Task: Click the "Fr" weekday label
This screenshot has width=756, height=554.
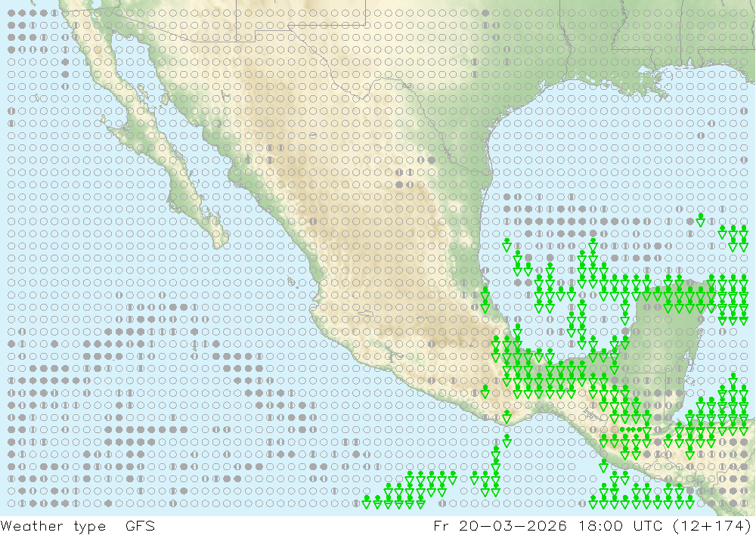Action: pyautogui.click(x=441, y=525)
